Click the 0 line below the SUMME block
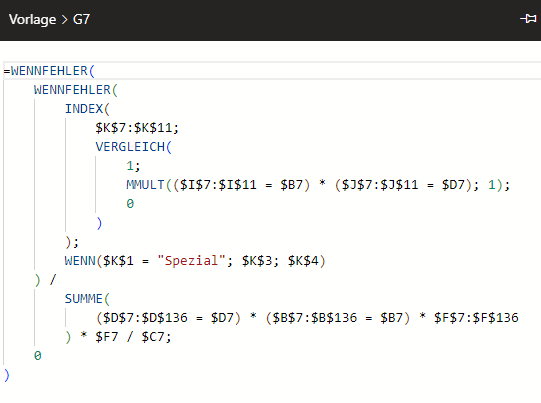The width and height of the screenshot is (541, 403). coord(38,355)
